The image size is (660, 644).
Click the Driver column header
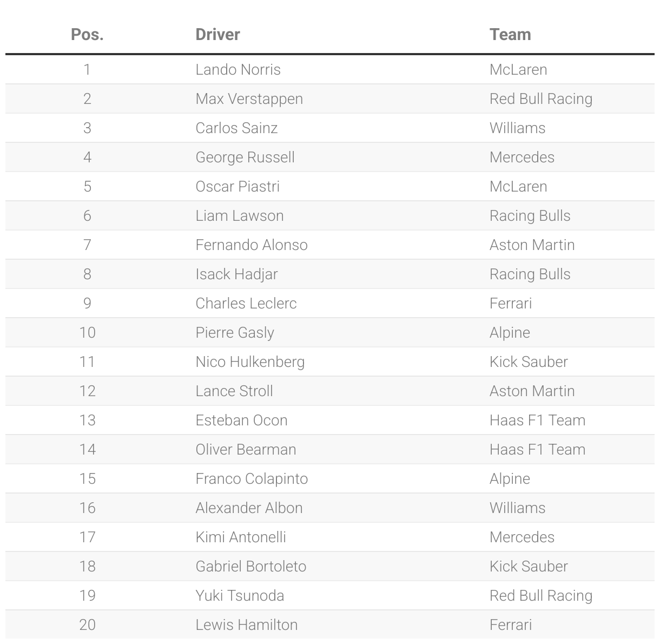[217, 35]
